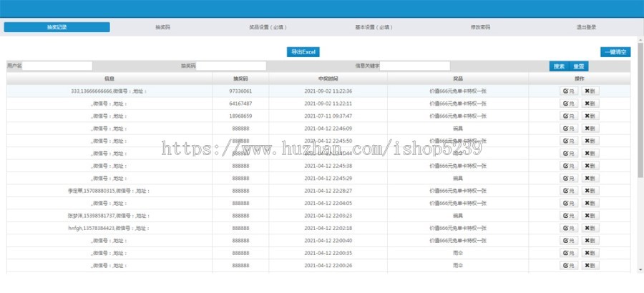Viewport: 644px width, 293px height.
Task: Click the scrollbar up arrow
Action: click(x=640, y=40)
